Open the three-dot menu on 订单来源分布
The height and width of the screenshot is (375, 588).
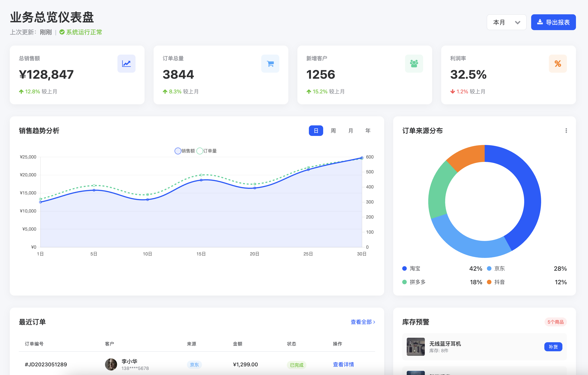[x=566, y=131]
